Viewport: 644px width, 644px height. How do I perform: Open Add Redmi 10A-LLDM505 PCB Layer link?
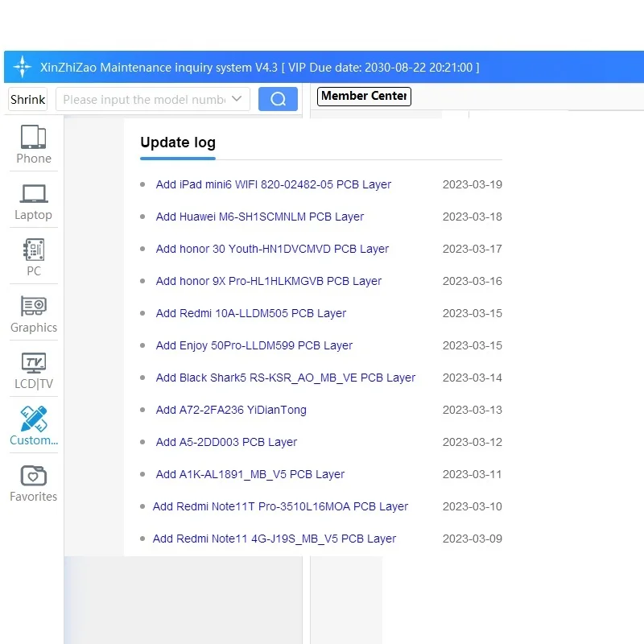pos(251,313)
